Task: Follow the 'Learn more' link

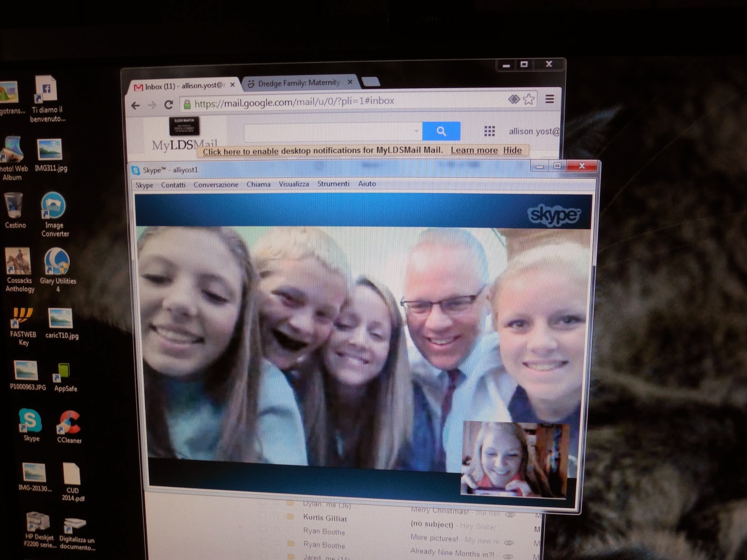Action: [x=474, y=150]
